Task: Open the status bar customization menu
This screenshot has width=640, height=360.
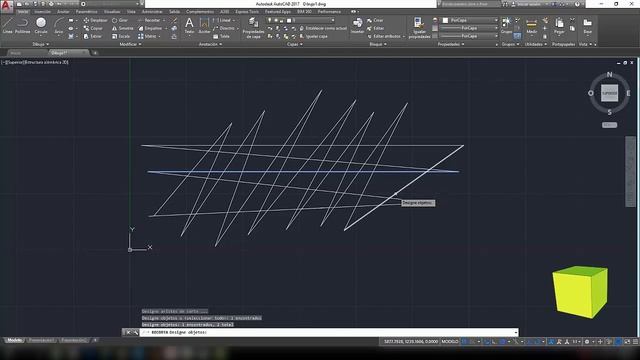Action: click(635, 342)
